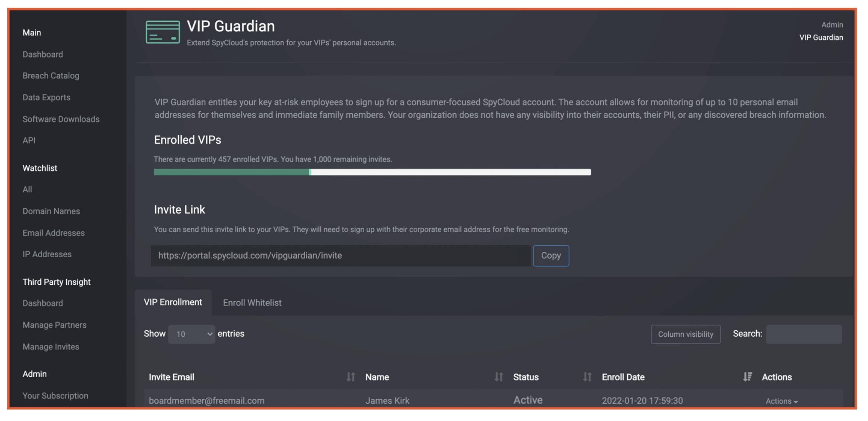Focus the table Search input field
This screenshot has height=421, width=868.
[804, 334]
